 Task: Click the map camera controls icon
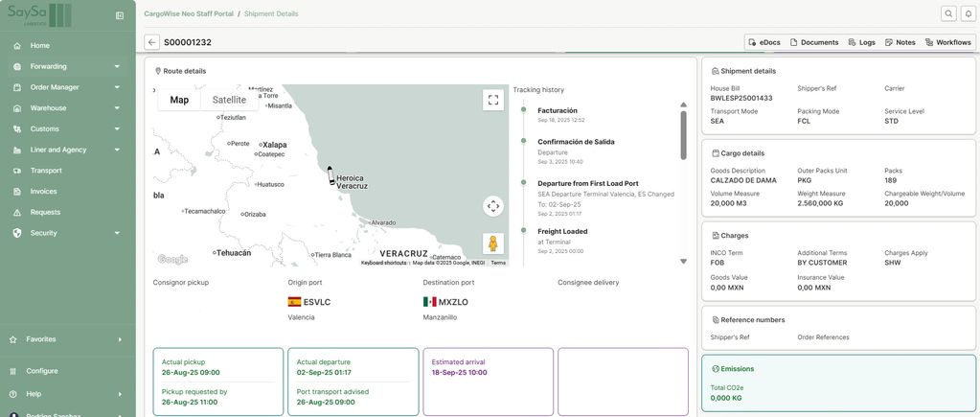point(493,206)
